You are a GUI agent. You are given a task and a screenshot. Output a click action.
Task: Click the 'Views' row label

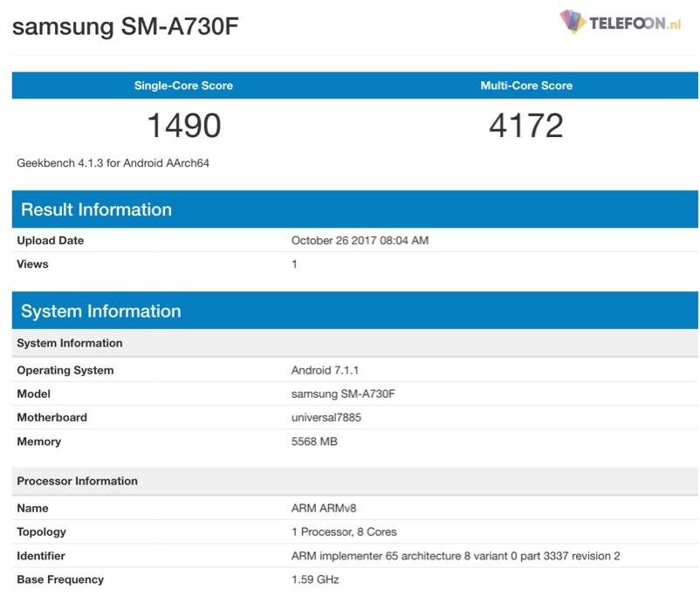32,264
